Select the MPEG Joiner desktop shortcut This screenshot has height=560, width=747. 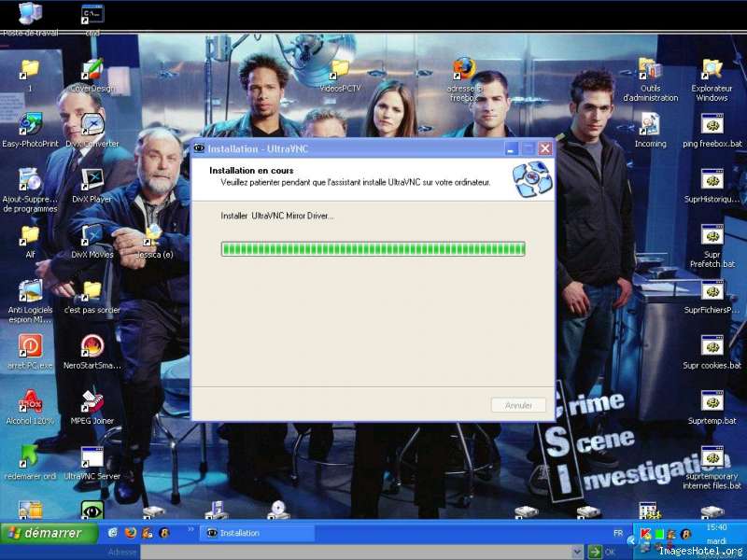point(92,401)
